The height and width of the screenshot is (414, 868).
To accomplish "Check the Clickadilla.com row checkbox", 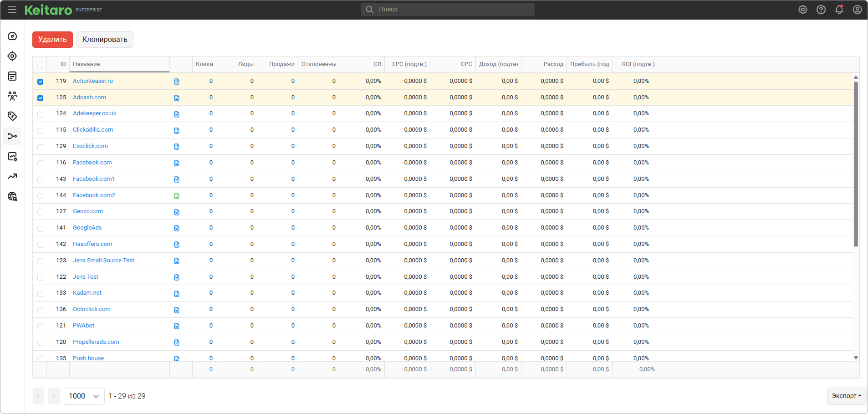I will point(40,131).
